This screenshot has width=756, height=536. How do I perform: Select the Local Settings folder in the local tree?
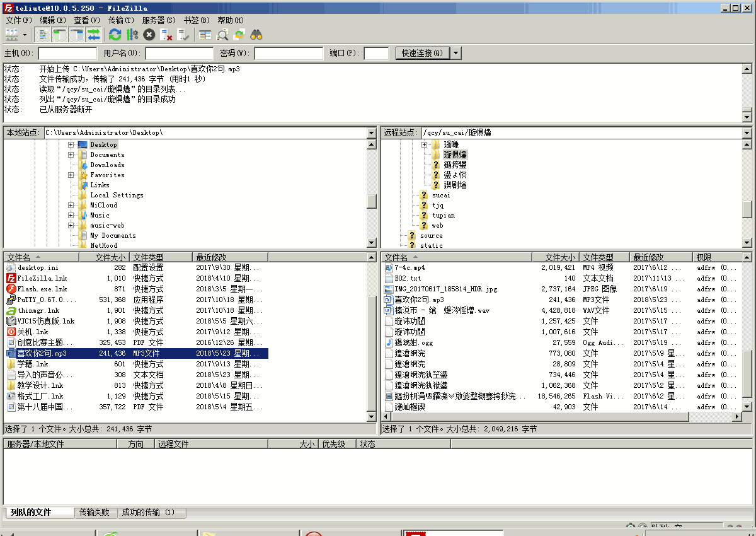[x=117, y=195]
